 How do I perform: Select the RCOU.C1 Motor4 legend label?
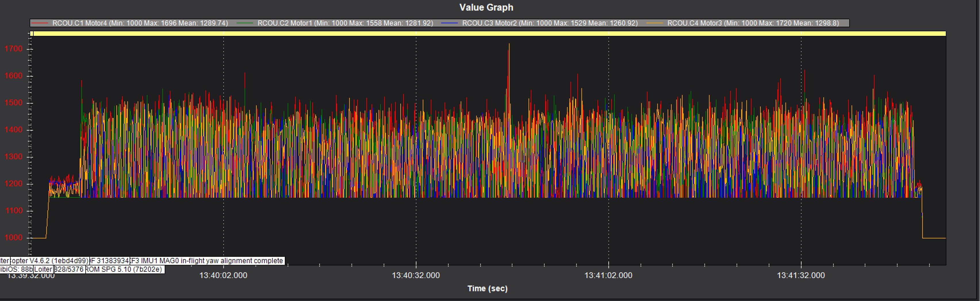point(140,23)
